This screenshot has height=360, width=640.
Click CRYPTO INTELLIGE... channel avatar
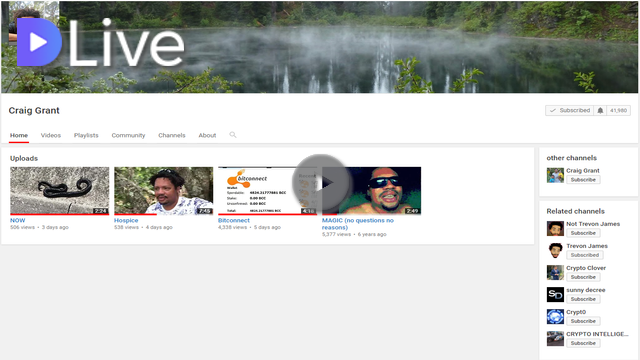[x=555, y=339]
